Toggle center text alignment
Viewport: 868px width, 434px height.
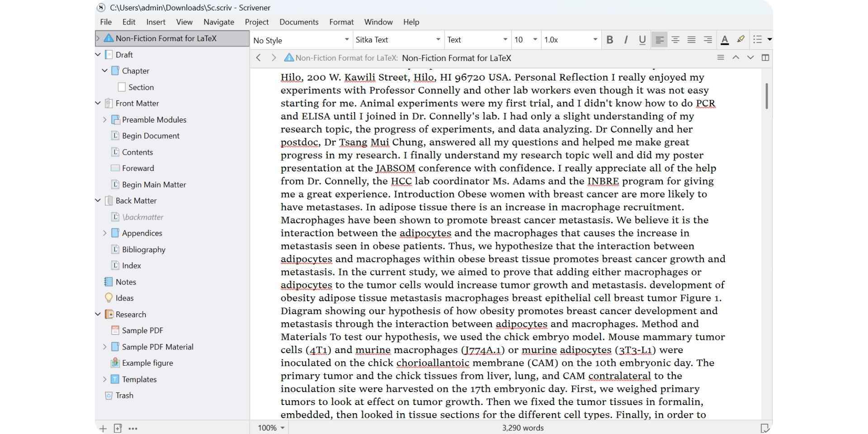(x=675, y=40)
